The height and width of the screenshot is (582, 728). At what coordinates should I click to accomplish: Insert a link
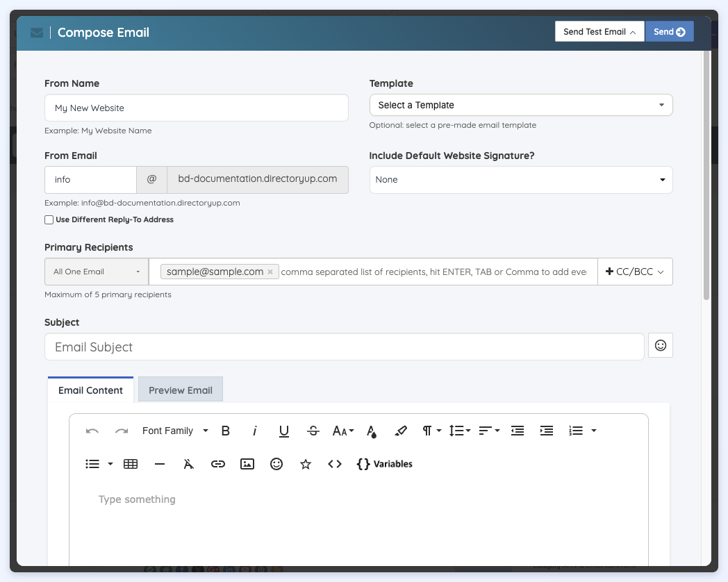click(217, 464)
